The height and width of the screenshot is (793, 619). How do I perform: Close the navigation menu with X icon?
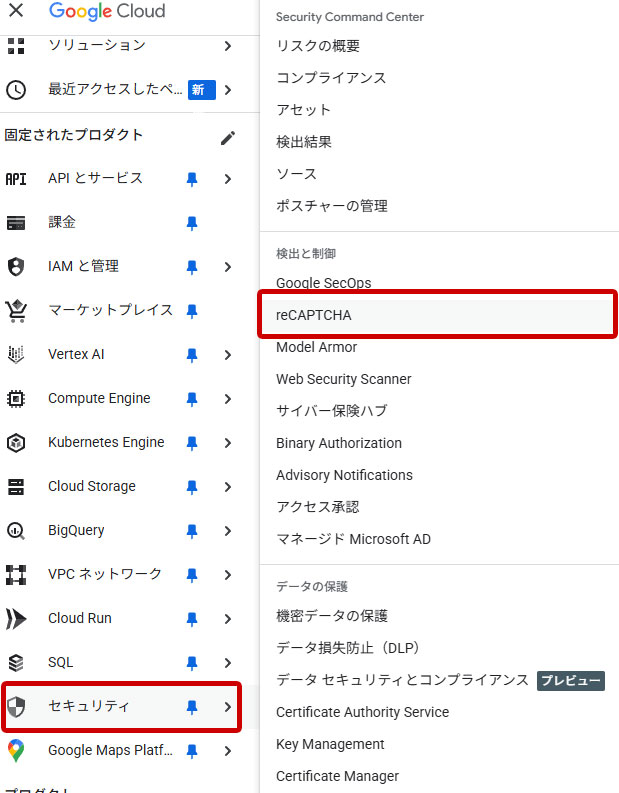[16, 10]
